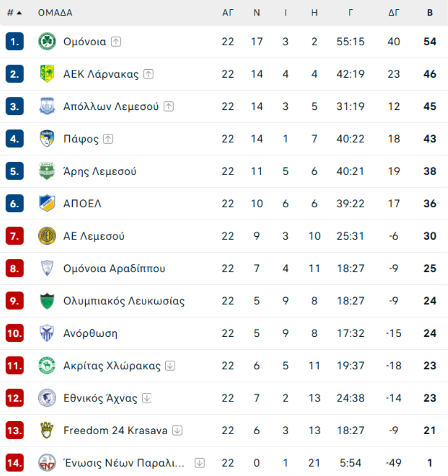Image resolution: width=448 pixels, height=476 pixels.
Task: Click the Ανόρθωση club crest
Action: [47, 333]
